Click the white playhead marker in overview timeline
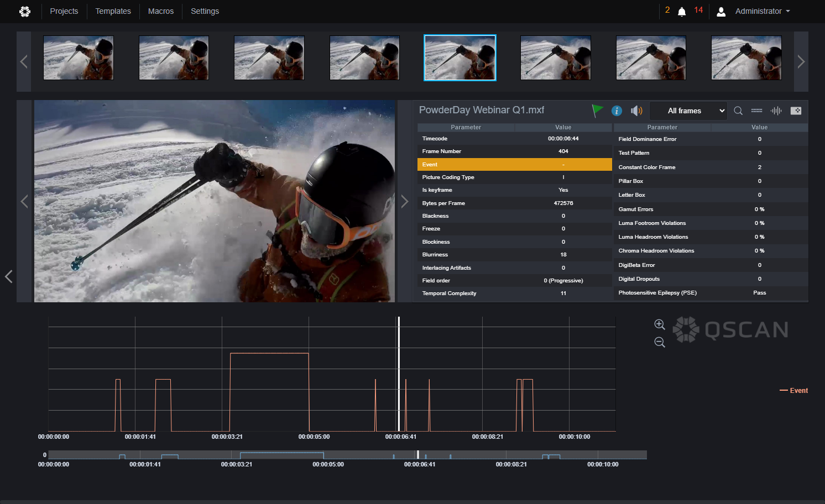 [418, 454]
